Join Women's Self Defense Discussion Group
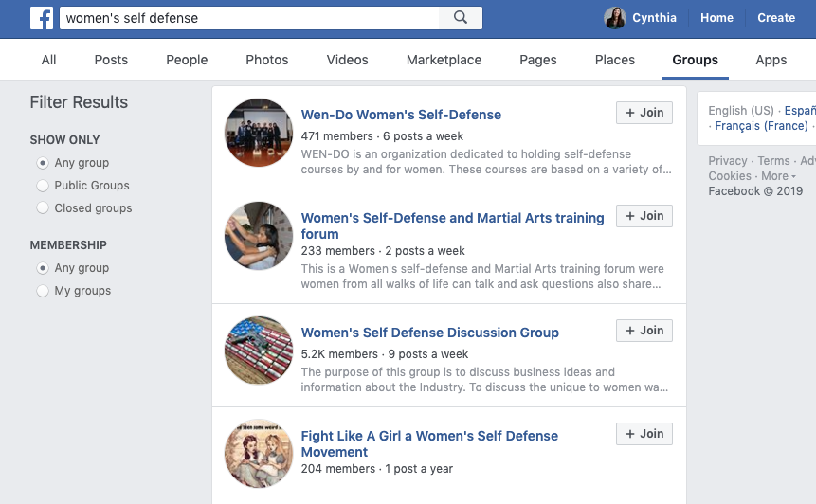 644,331
